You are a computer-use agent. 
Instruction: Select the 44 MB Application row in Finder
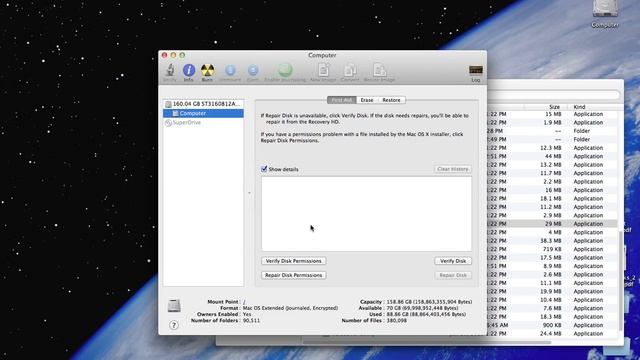pyautogui.click(x=552, y=156)
